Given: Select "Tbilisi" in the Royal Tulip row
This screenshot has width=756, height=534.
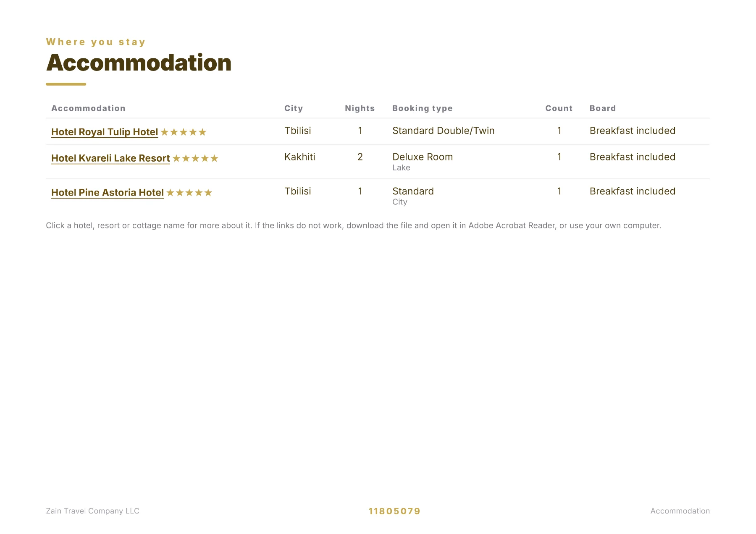Looking at the screenshot, I should point(298,131).
